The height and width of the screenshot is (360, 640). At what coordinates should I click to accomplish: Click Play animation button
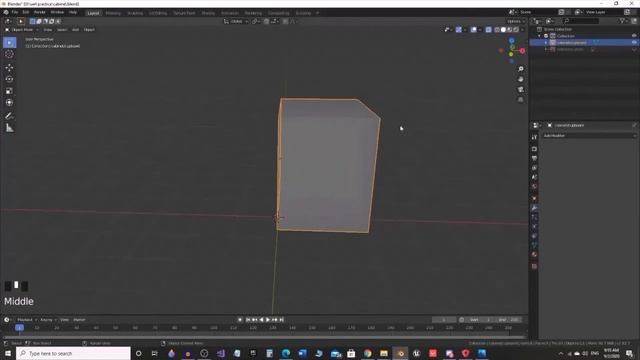[268, 320]
